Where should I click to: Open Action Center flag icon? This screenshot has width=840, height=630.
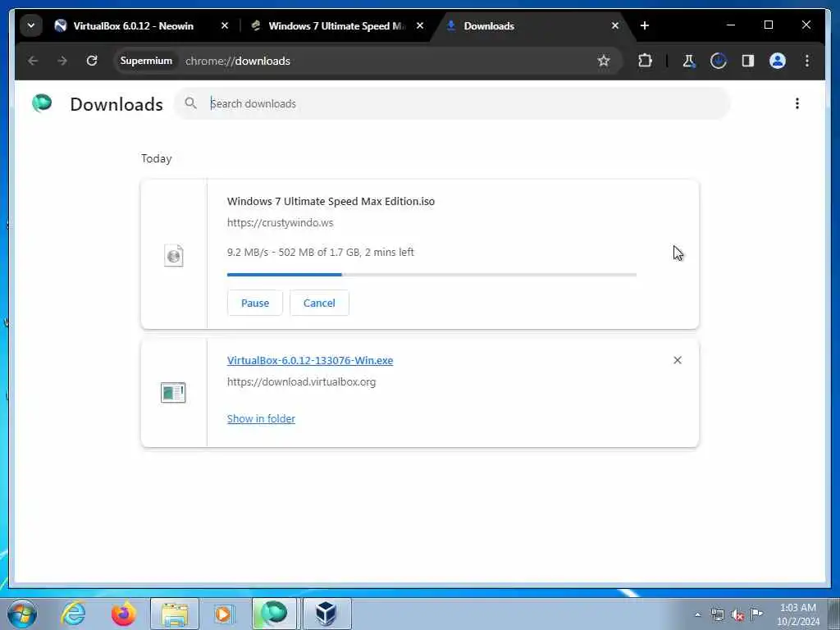pyautogui.click(x=756, y=614)
